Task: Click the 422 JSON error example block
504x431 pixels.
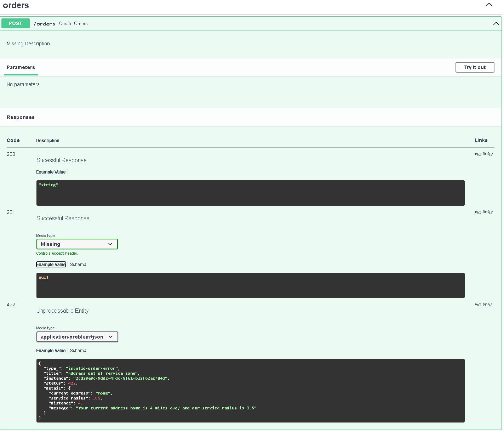Action: click(250, 390)
